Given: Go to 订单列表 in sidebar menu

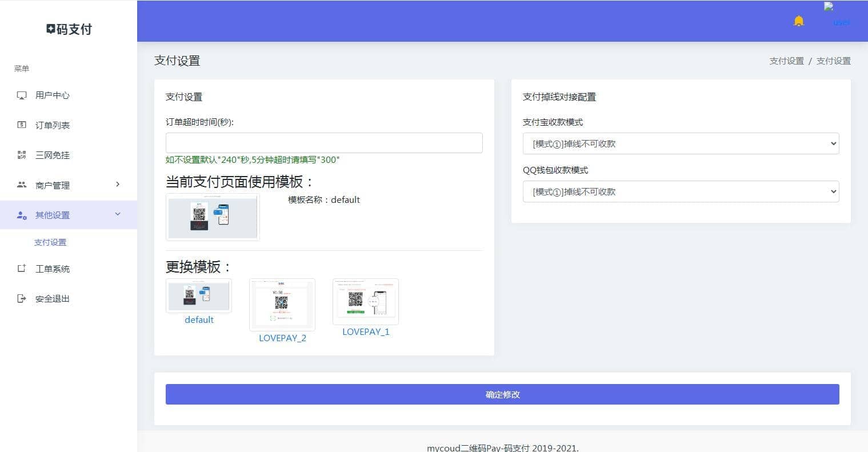Looking at the screenshot, I should pyautogui.click(x=53, y=125).
